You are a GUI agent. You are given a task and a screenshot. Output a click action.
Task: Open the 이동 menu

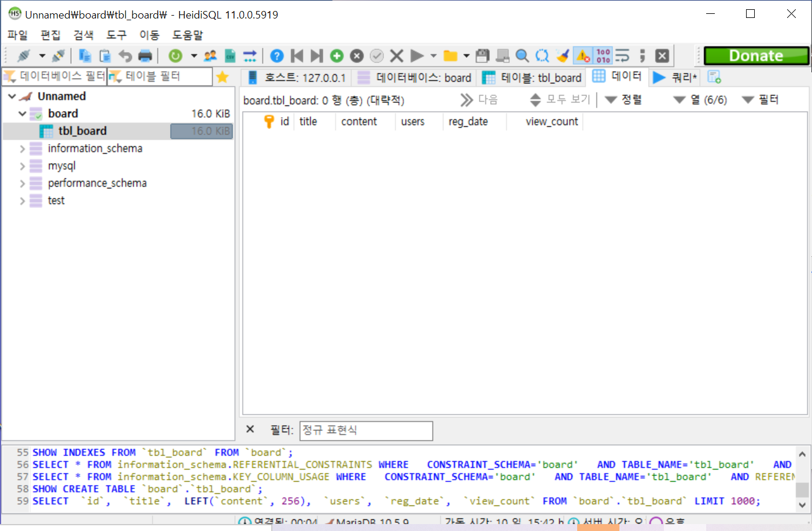tap(149, 35)
